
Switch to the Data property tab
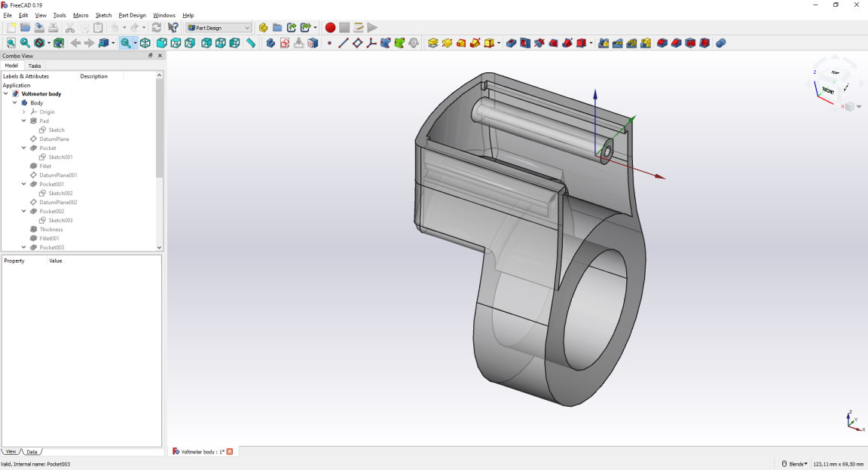(x=32, y=452)
